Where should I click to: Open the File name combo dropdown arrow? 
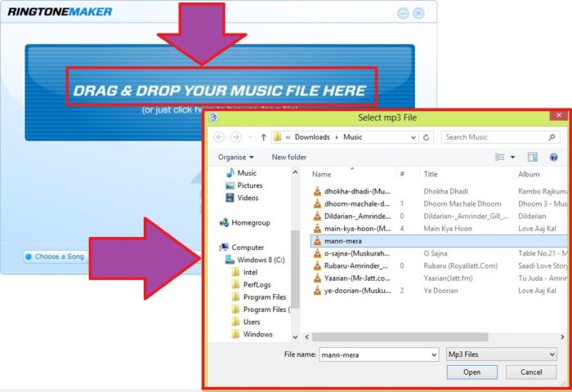pyautogui.click(x=434, y=354)
